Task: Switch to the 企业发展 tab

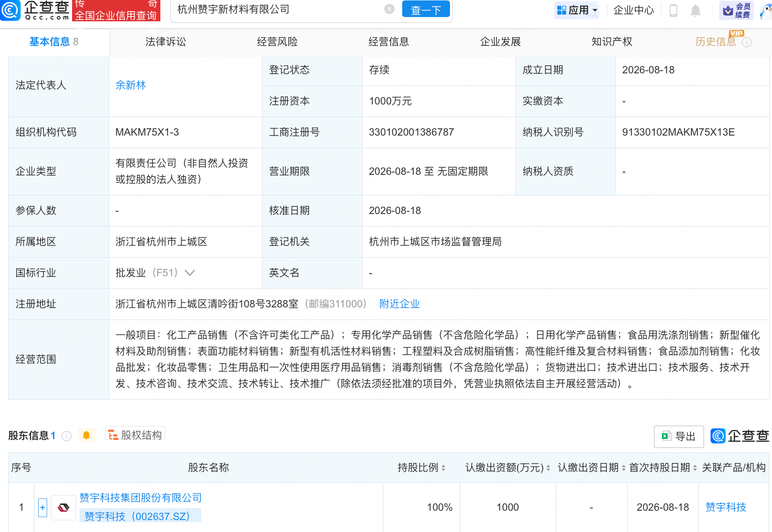Action: tap(500, 42)
